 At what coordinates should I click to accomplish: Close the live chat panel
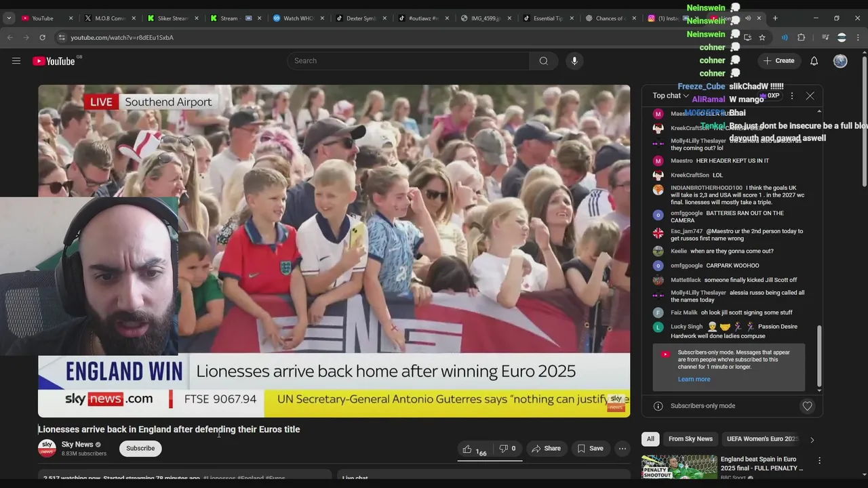810,96
